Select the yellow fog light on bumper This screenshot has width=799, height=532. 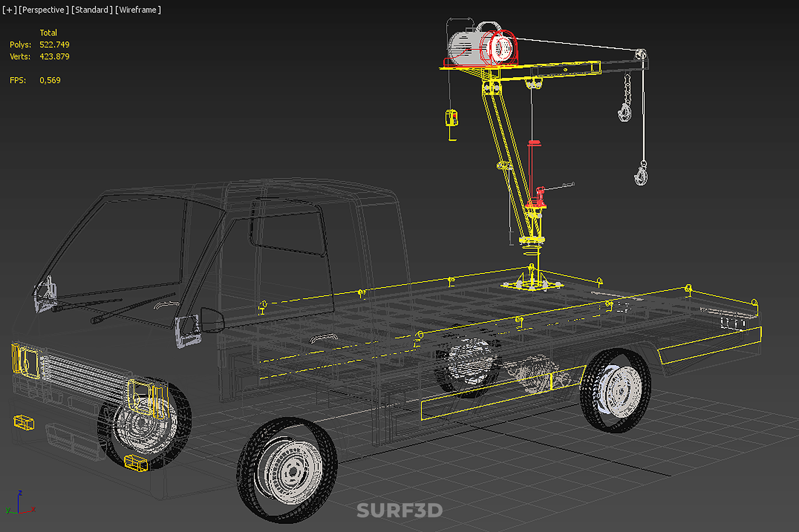(x=24, y=422)
